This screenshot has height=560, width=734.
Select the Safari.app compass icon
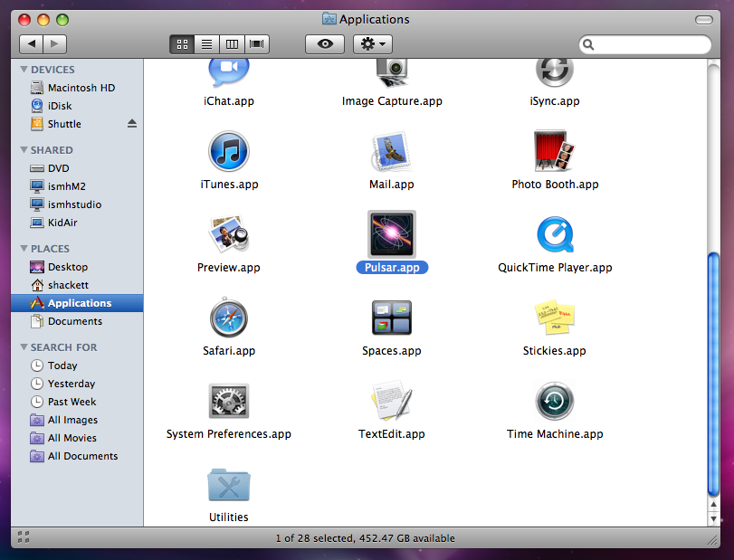pyautogui.click(x=228, y=318)
